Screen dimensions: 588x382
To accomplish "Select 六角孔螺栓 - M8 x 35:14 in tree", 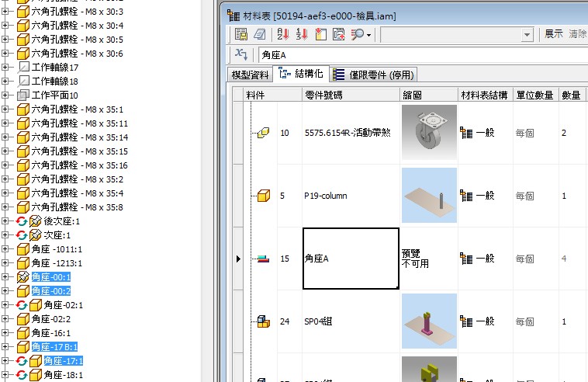I will [79, 137].
